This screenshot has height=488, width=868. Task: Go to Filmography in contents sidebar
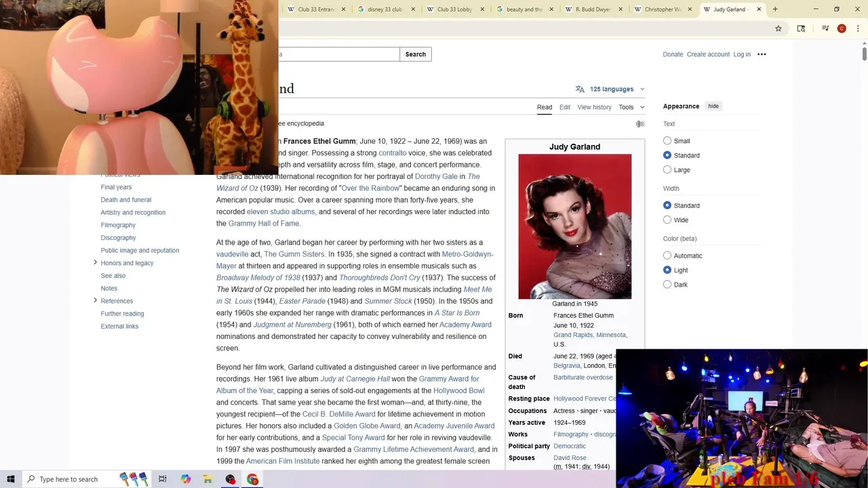point(118,225)
